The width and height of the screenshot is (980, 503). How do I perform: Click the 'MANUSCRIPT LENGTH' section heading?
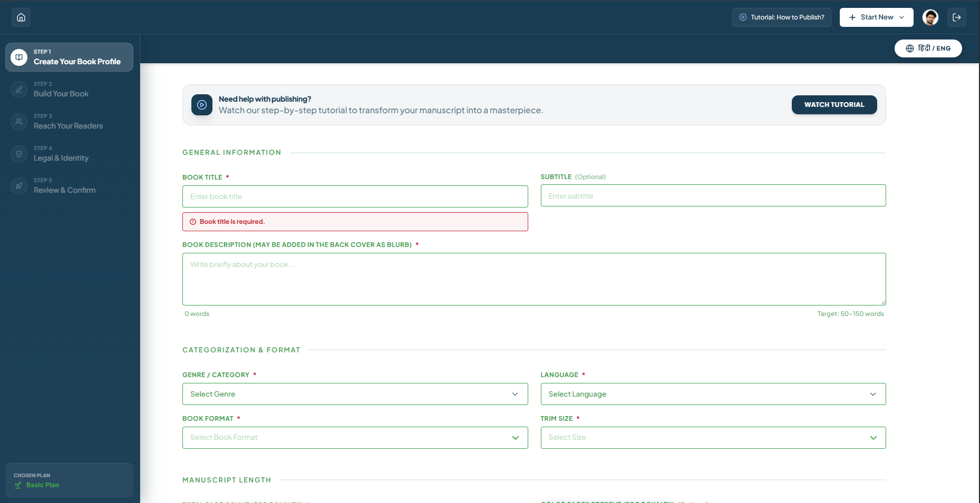click(x=227, y=480)
